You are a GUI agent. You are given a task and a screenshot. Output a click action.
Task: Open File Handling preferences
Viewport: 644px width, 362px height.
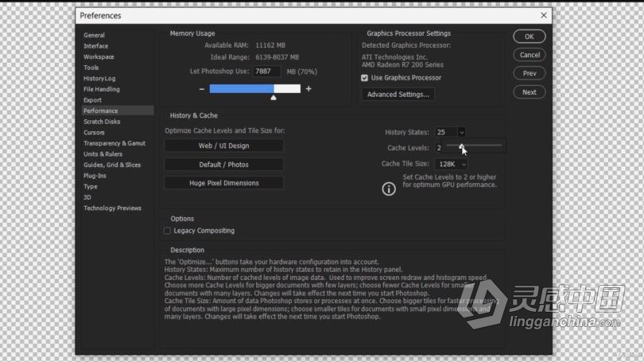click(x=102, y=89)
